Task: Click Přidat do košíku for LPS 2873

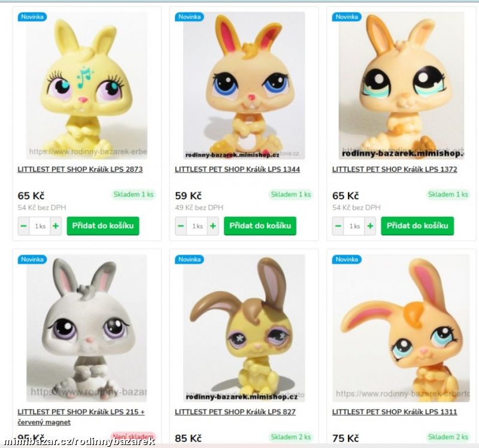Action: point(105,226)
